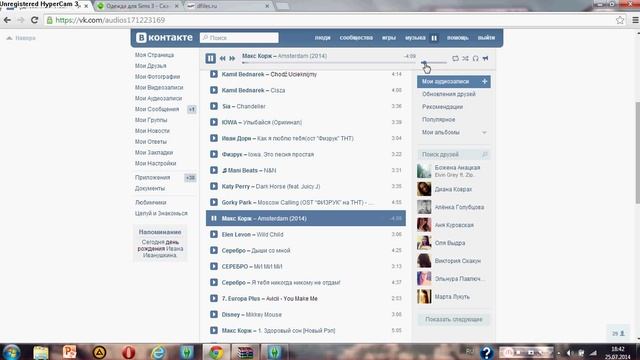The image size is (640, 360).
Task: Open Мои Фотографии in sidebar
Action: tap(157, 77)
